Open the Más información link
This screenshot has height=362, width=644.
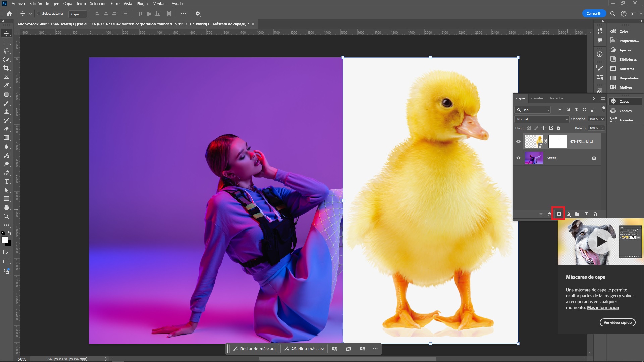tap(603, 307)
